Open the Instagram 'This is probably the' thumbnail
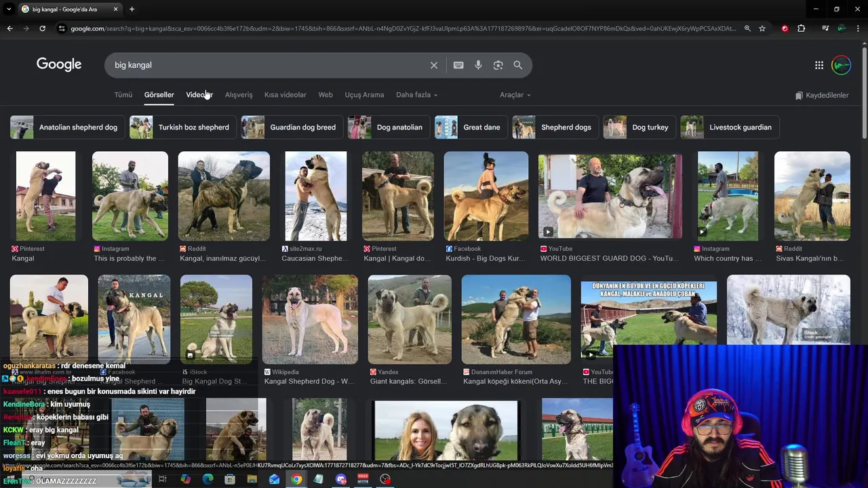The width and height of the screenshot is (868, 488). tap(130, 196)
